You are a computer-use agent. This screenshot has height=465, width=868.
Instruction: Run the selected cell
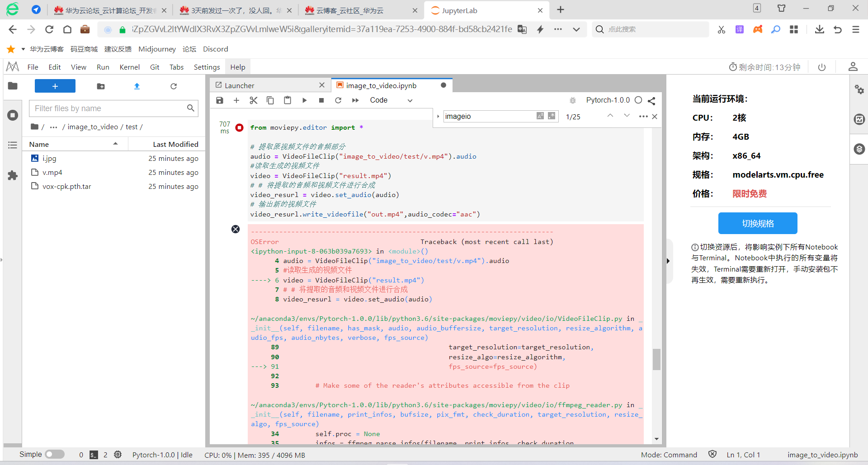[x=304, y=100]
